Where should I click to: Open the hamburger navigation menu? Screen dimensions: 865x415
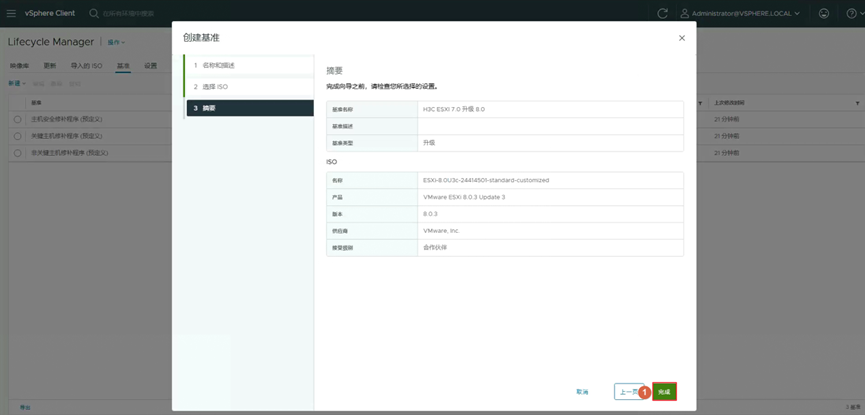(x=11, y=13)
